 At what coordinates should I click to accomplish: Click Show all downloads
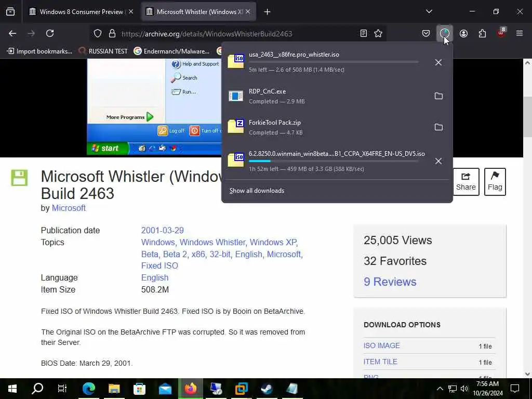(257, 191)
